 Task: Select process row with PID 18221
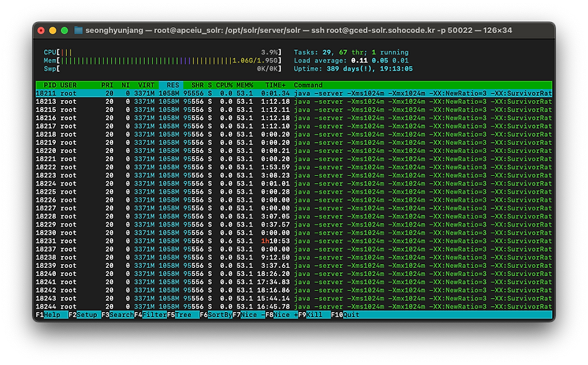[293, 159]
